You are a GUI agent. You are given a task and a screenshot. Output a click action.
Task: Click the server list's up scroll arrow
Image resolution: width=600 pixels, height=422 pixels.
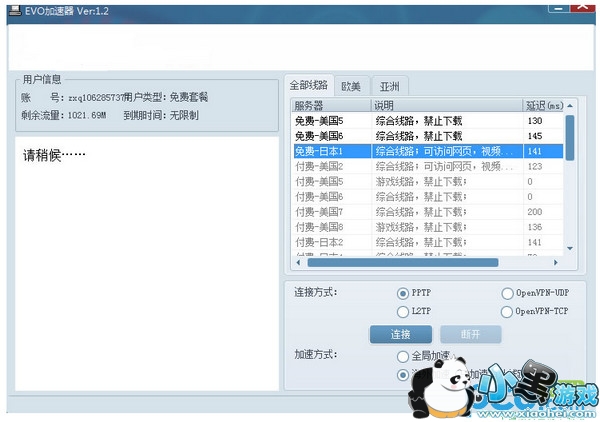(x=570, y=106)
